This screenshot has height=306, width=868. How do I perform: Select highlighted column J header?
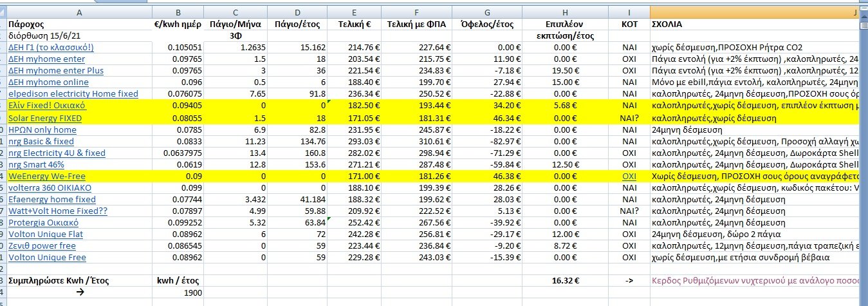pos(754,12)
